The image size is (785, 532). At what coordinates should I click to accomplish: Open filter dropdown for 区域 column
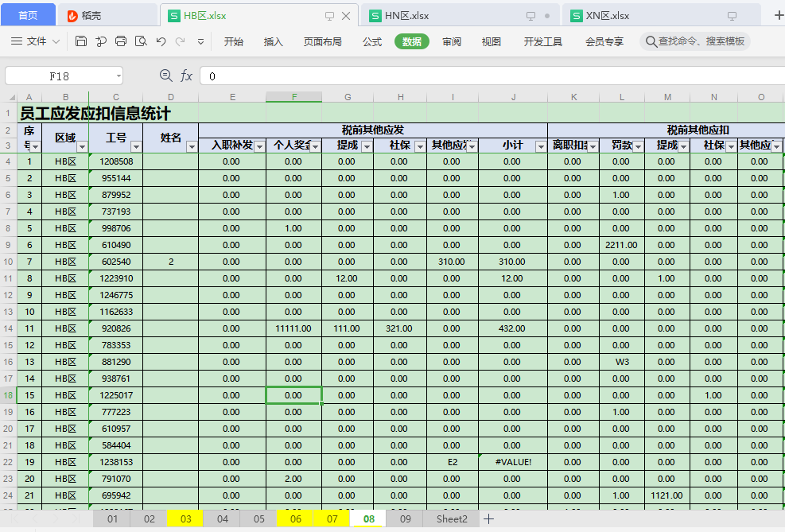click(82, 146)
